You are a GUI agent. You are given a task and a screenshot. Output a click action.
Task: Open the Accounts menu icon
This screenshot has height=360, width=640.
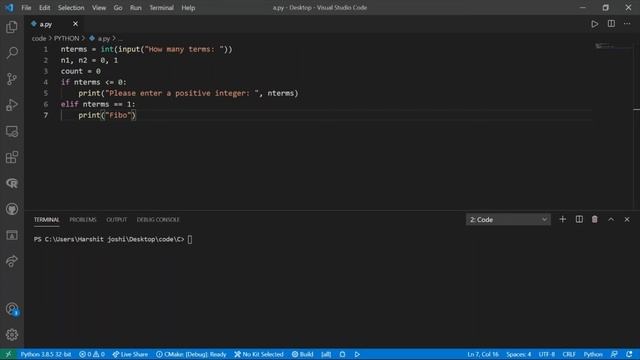(12, 309)
